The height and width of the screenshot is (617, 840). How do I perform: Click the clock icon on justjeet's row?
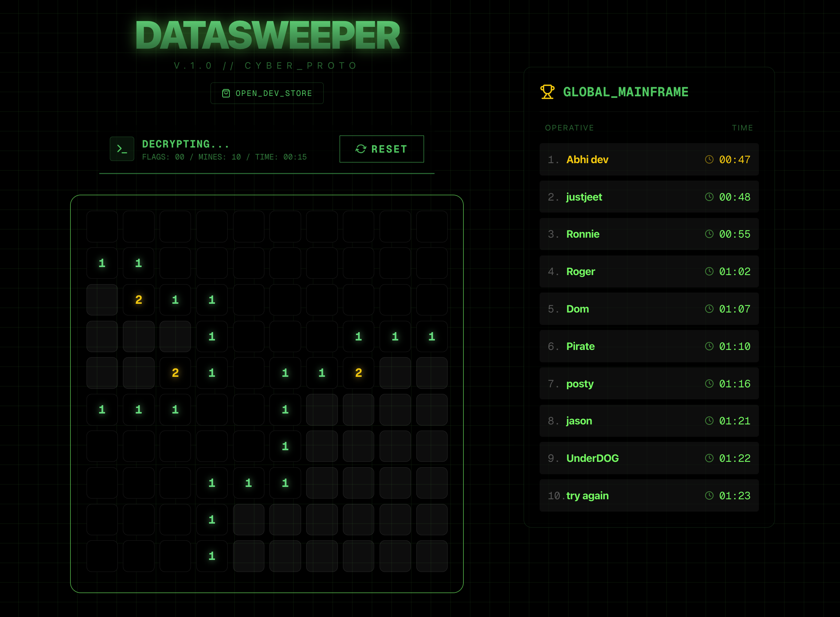709,197
